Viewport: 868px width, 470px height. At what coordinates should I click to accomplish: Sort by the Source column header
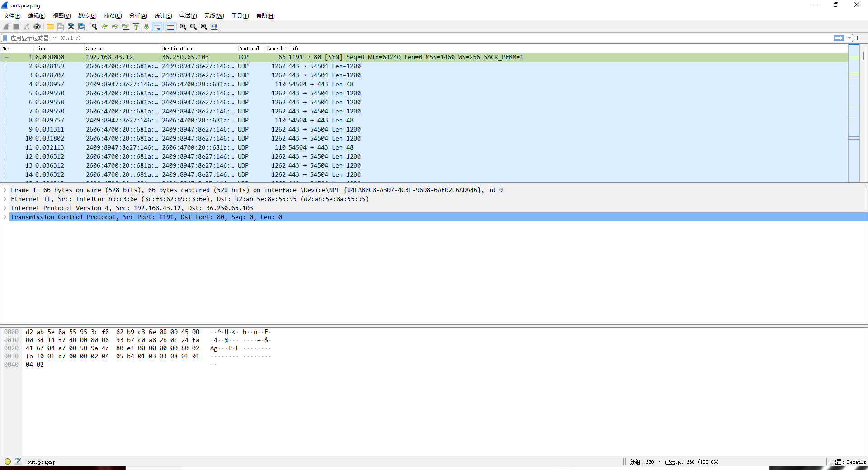tap(122, 48)
